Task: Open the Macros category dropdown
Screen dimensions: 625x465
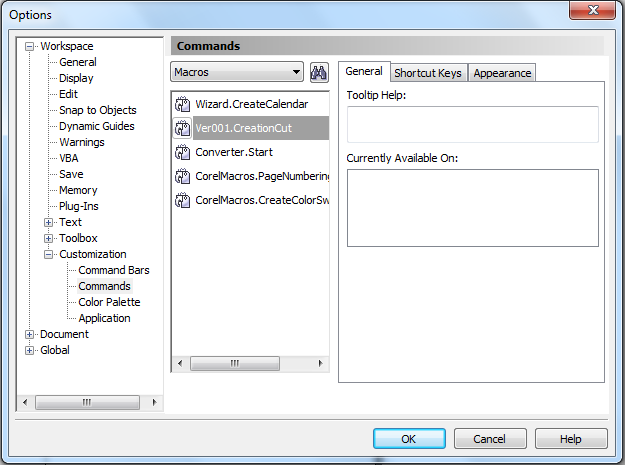Action: pyautogui.click(x=237, y=72)
